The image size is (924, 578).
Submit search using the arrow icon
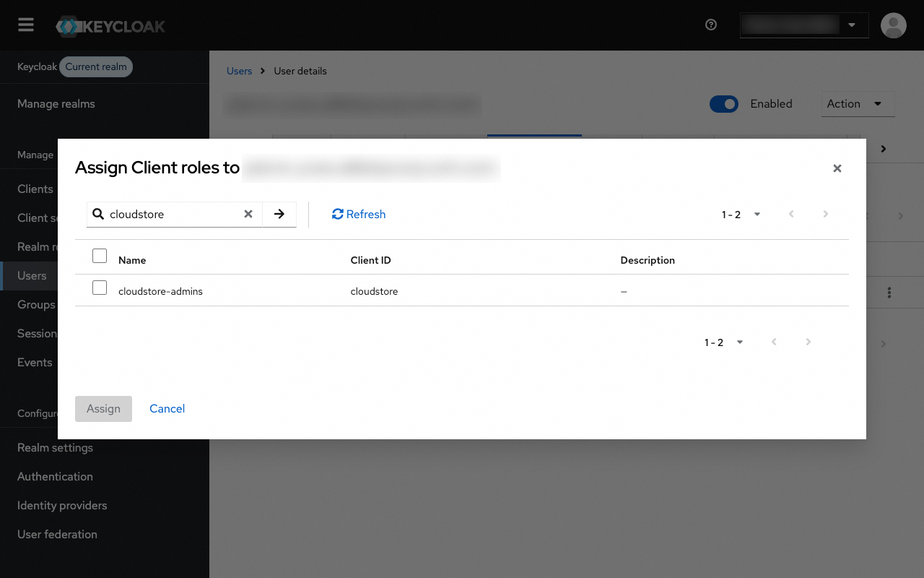pos(279,214)
